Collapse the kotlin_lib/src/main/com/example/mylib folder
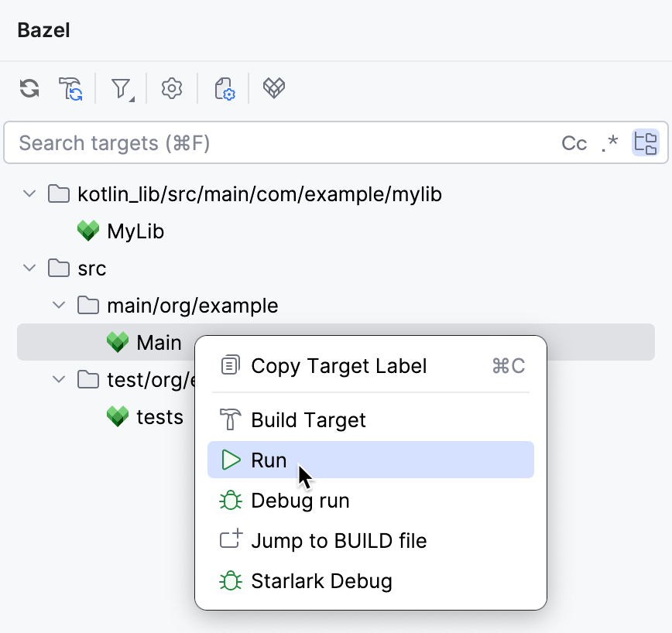Viewport: 672px width, 633px height. [x=29, y=193]
